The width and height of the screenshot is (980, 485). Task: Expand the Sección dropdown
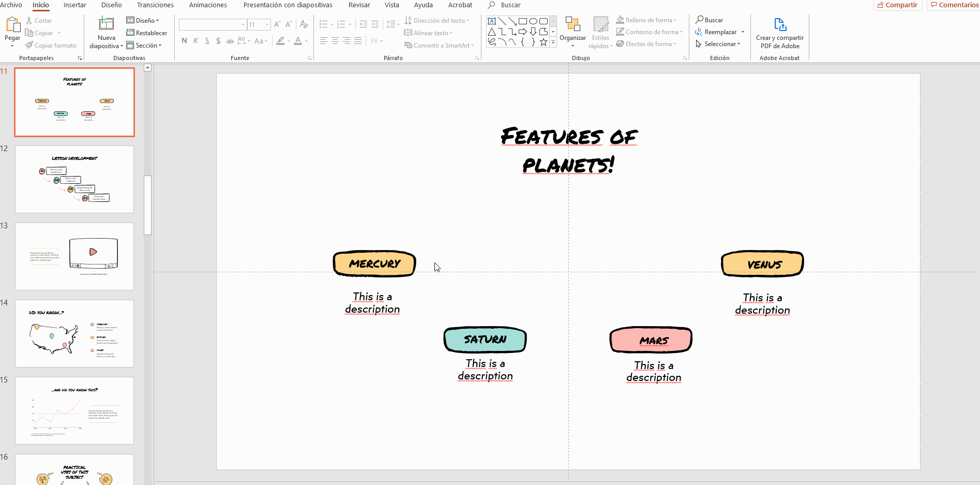(x=144, y=46)
